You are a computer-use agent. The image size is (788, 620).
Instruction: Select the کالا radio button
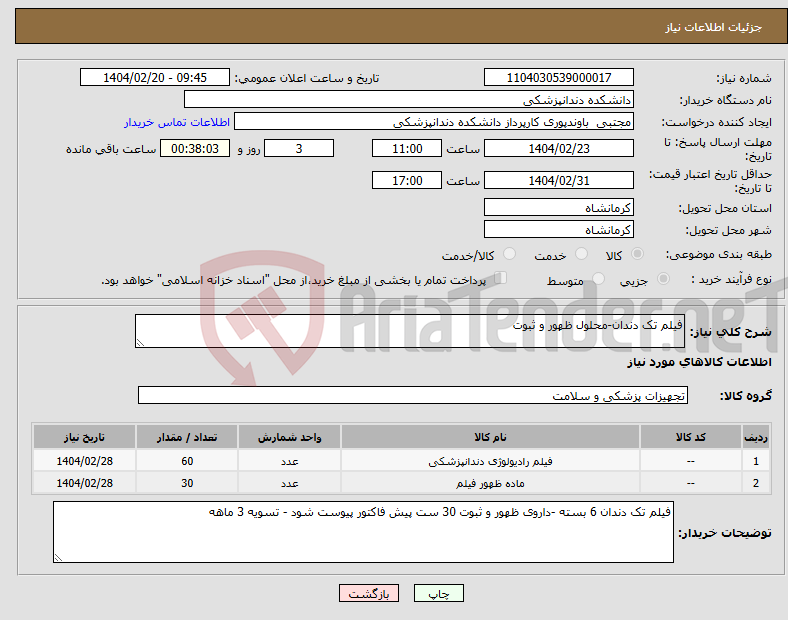click(x=637, y=254)
